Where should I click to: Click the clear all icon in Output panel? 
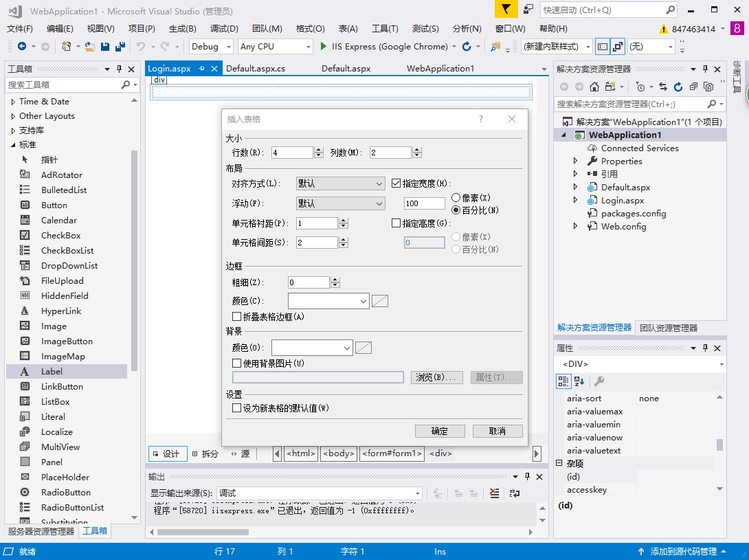click(495, 493)
